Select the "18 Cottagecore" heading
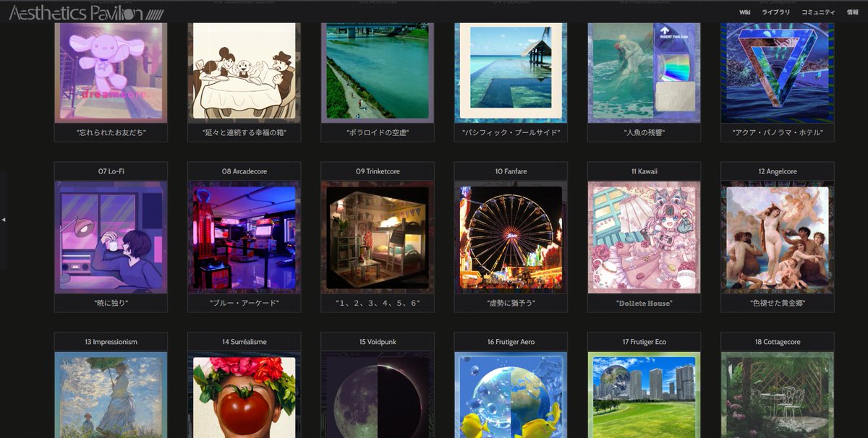The height and width of the screenshot is (438, 868). tap(777, 341)
